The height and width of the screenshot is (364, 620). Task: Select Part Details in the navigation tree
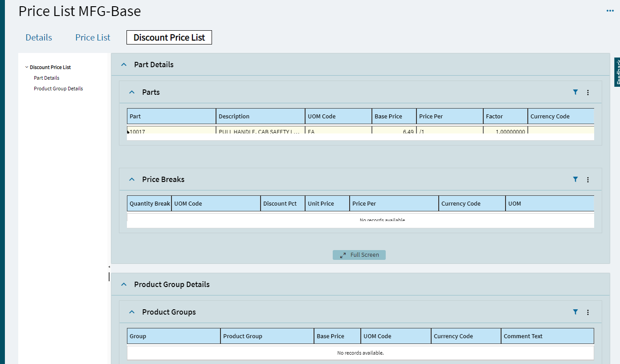tap(46, 78)
